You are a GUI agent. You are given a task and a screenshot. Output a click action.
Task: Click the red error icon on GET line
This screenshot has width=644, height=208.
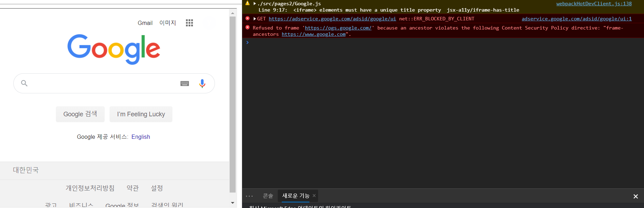click(247, 18)
